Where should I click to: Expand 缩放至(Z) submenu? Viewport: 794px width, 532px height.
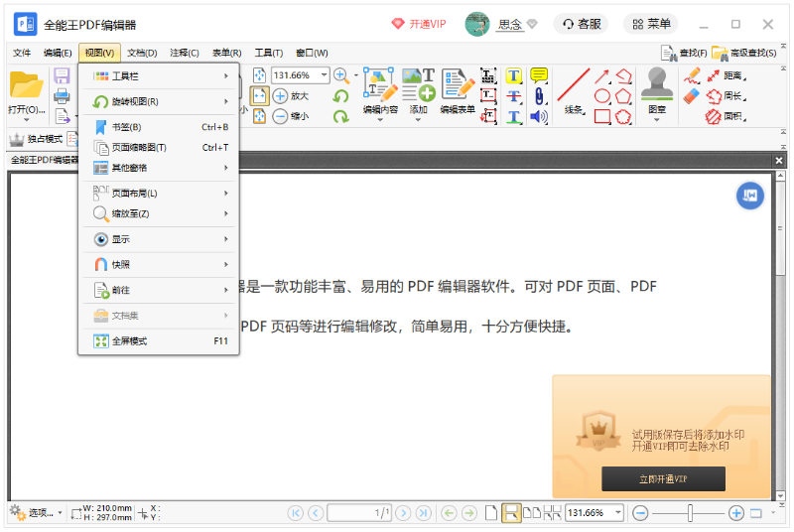[x=159, y=213]
